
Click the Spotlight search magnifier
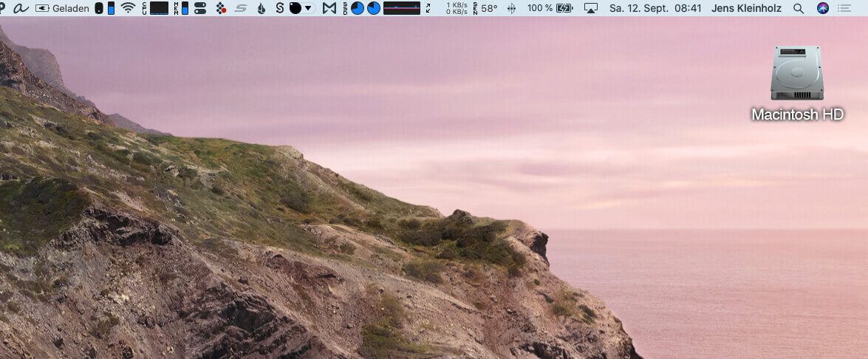coord(798,8)
